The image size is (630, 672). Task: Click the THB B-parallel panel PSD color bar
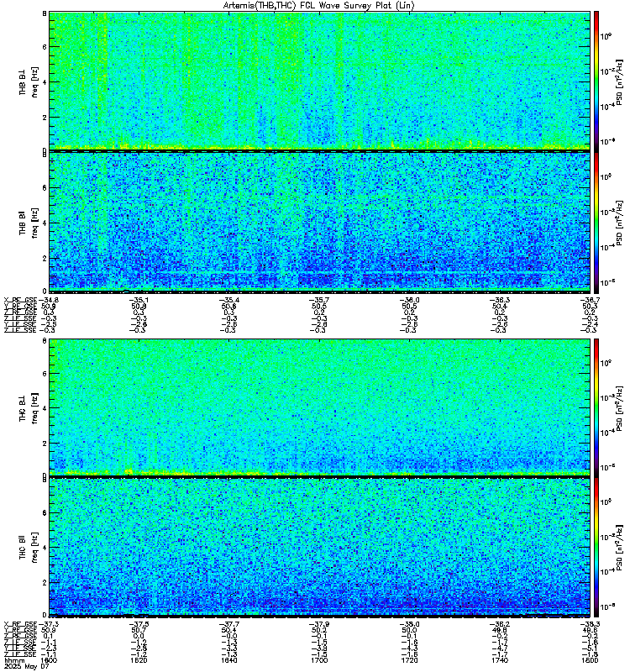tap(596, 222)
